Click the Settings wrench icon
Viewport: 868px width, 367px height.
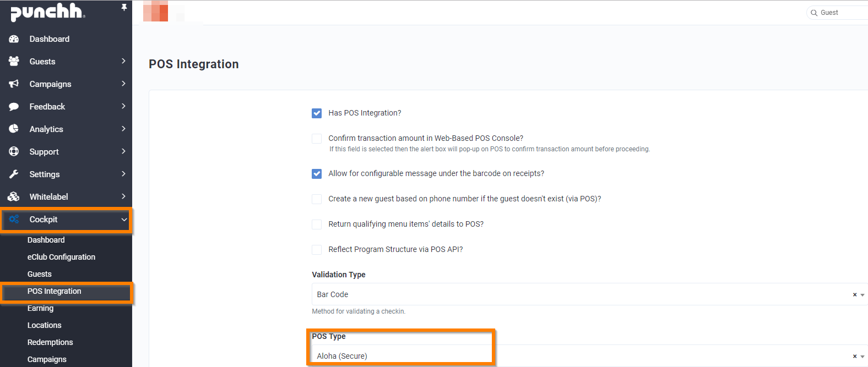[14, 174]
